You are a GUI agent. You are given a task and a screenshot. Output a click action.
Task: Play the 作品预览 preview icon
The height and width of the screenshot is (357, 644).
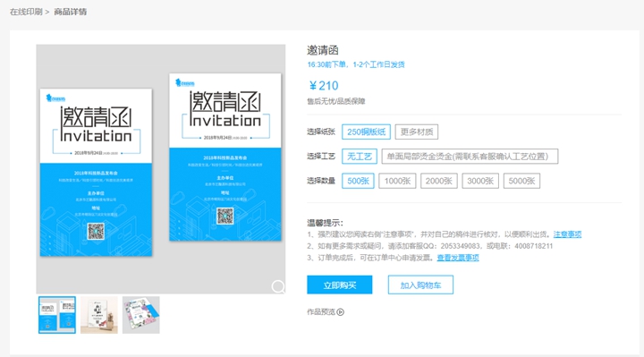[x=341, y=312]
